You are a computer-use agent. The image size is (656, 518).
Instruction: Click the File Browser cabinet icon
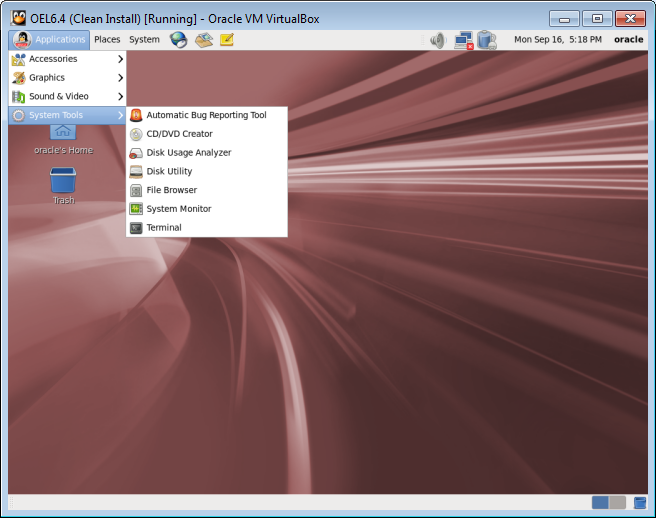(x=136, y=191)
